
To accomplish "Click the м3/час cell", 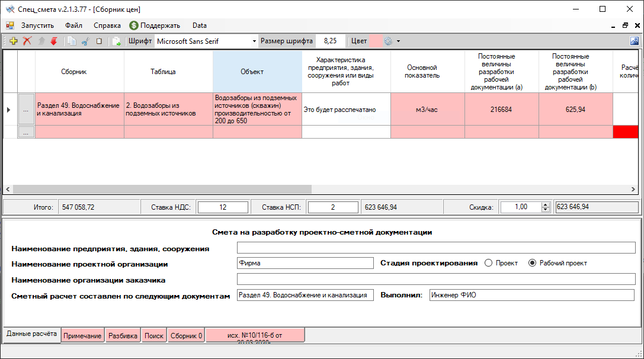I will [x=428, y=110].
